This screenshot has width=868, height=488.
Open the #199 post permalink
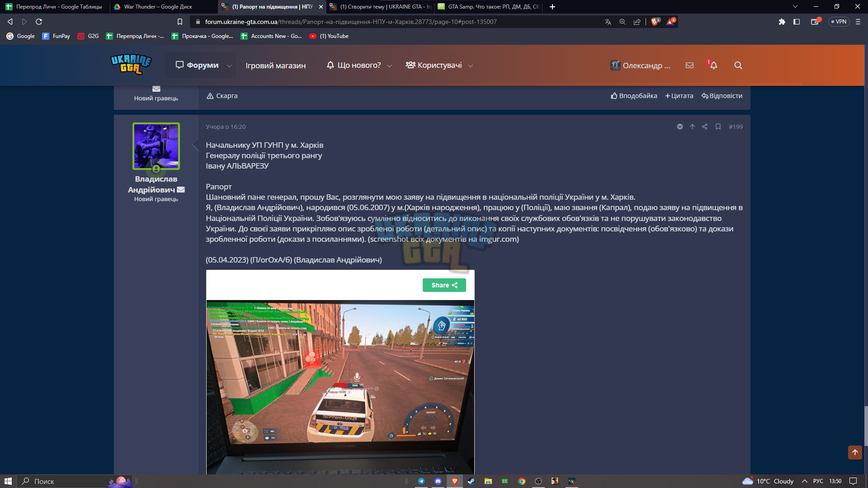[x=736, y=127]
